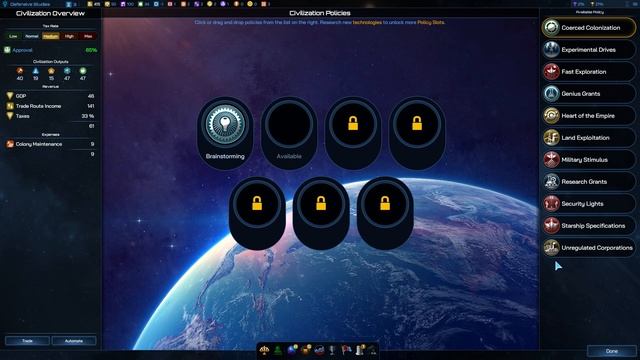Open the crossed flags icon in bottom bar

click(x=346, y=350)
